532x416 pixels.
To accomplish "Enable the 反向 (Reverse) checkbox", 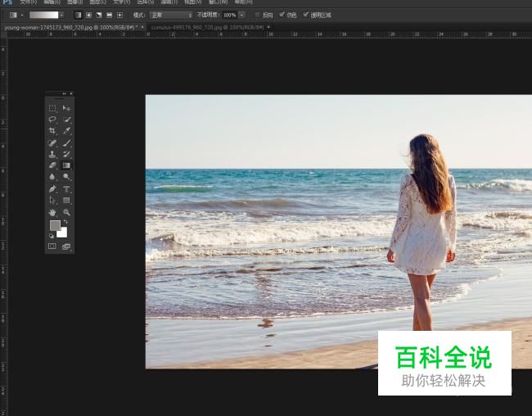I will pos(258,15).
